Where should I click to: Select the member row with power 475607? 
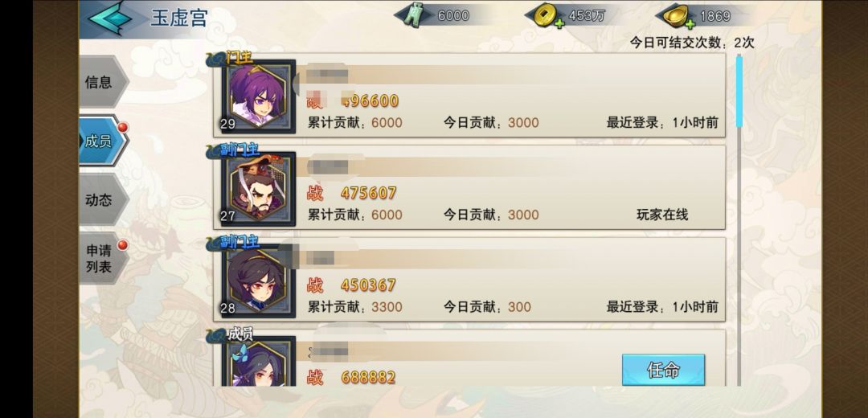point(469,187)
